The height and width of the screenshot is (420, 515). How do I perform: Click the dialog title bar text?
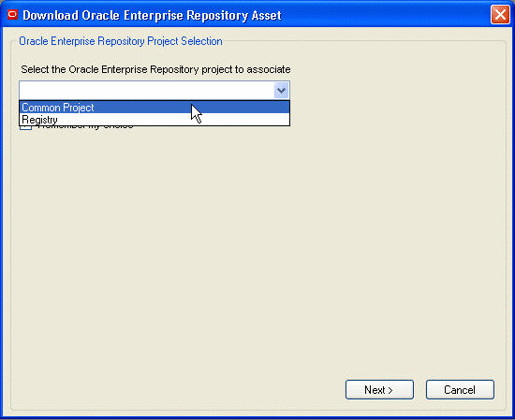coord(152,15)
